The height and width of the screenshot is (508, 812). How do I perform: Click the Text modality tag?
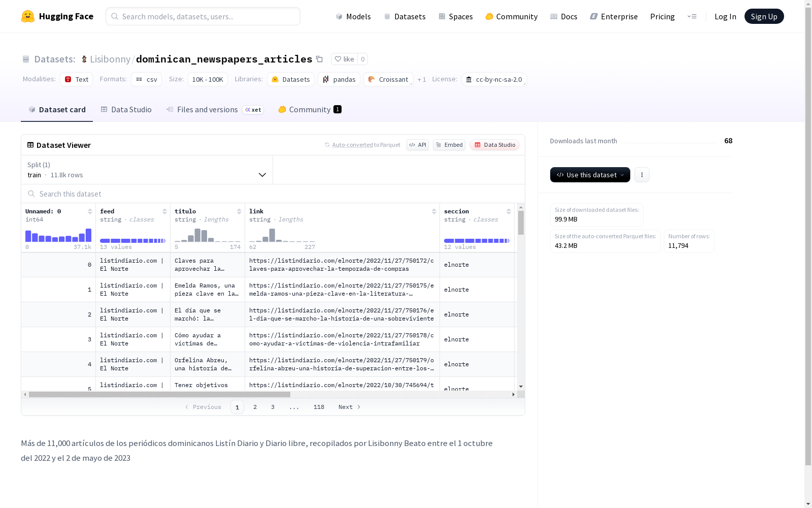[77, 79]
